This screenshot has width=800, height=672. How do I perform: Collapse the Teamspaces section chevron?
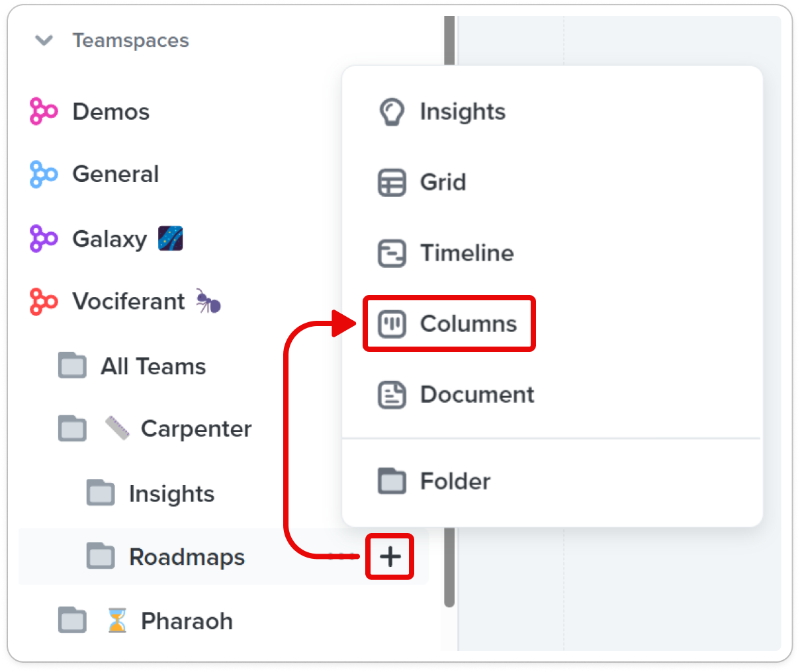point(44,40)
